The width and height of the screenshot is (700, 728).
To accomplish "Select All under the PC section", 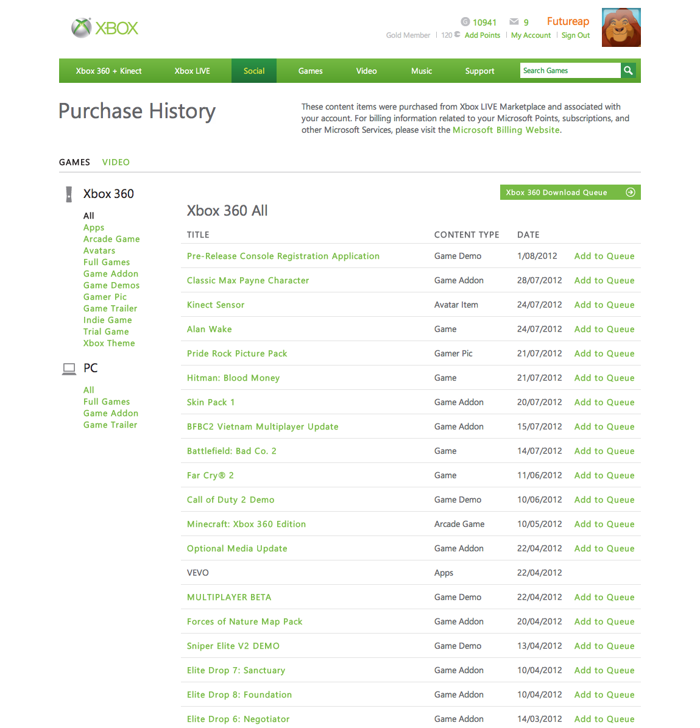I will [x=89, y=391].
